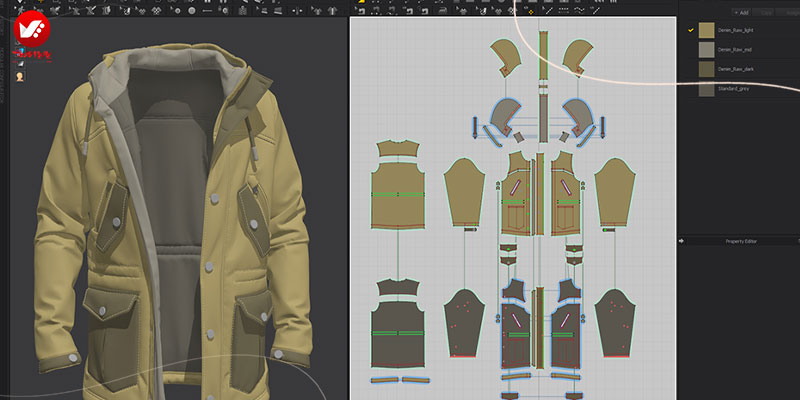Toggle the avatar head display icon
Image resolution: width=800 pixels, height=400 pixels.
[x=20, y=77]
